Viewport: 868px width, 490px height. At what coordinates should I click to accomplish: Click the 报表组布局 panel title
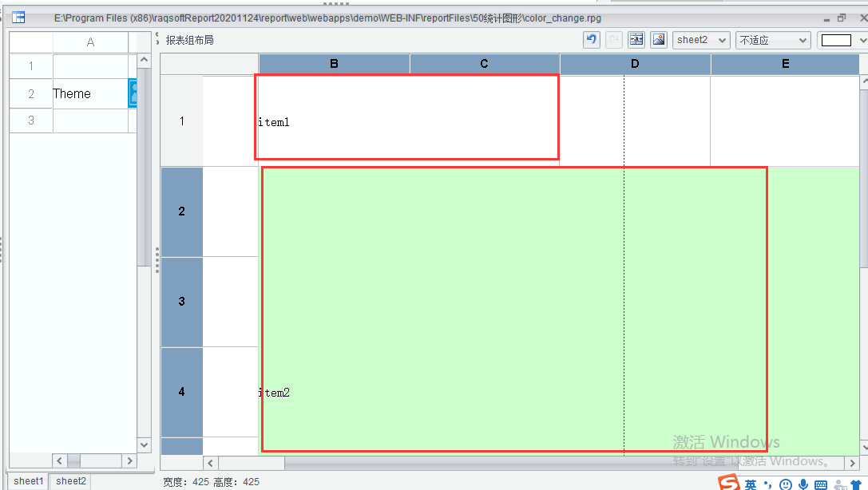190,40
